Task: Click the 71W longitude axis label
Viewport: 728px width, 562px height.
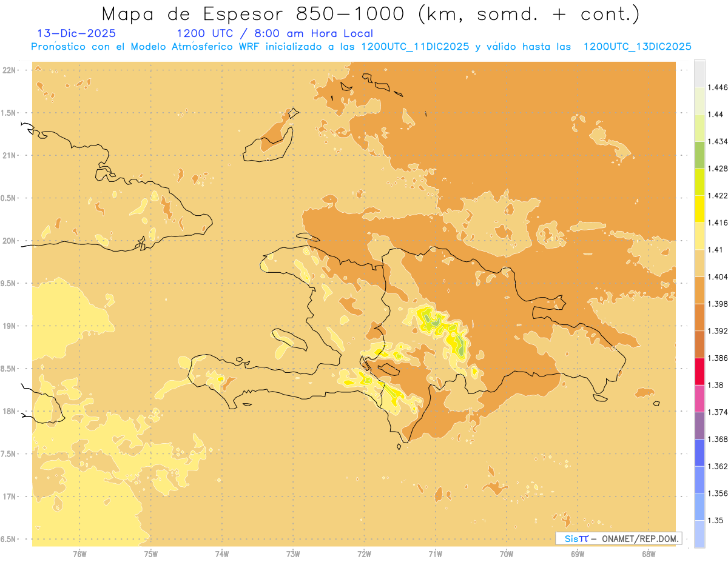Action: (x=435, y=554)
